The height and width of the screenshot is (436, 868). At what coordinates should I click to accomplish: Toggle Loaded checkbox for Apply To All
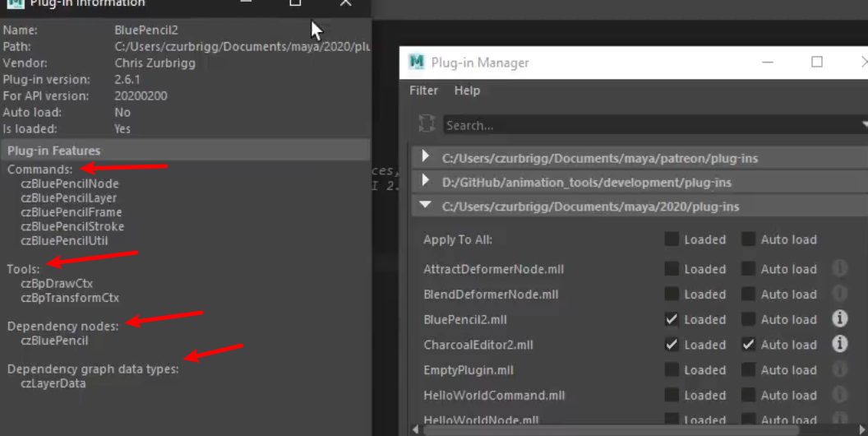672,239
